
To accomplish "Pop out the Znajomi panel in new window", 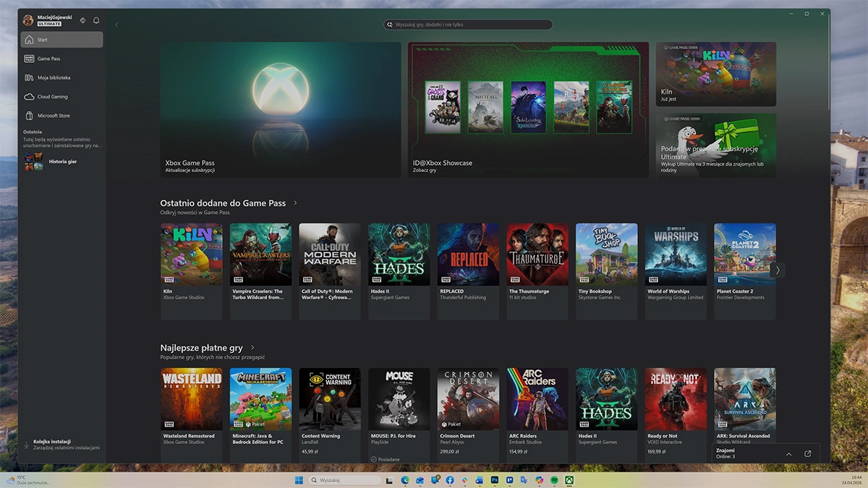I will pos(807,453).
